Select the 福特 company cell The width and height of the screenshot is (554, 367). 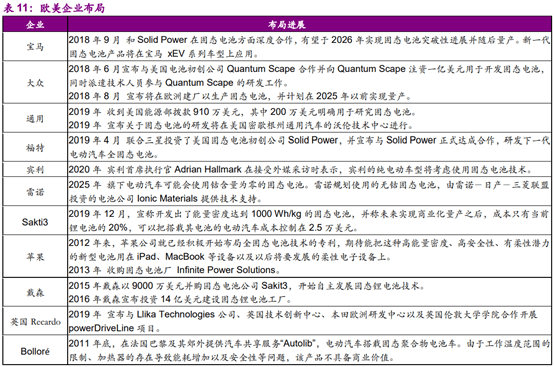[x=35, y=147]
